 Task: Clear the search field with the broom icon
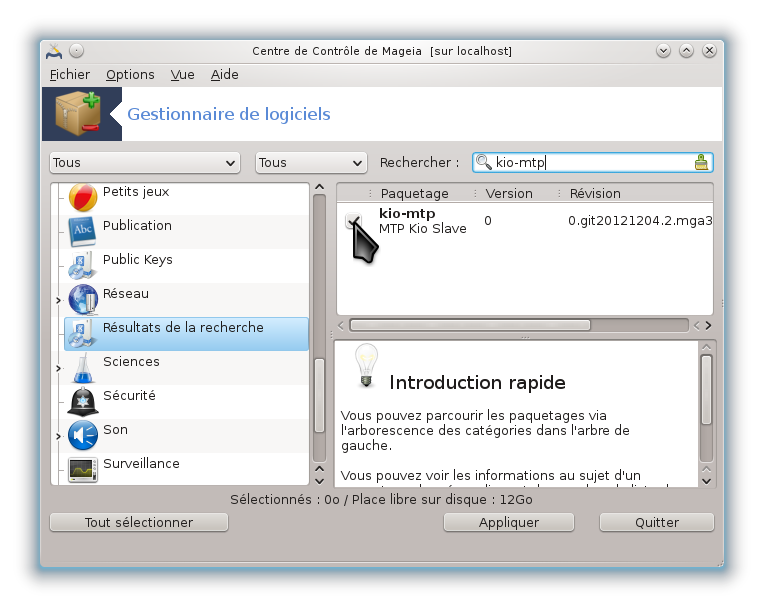click(701, 162)
